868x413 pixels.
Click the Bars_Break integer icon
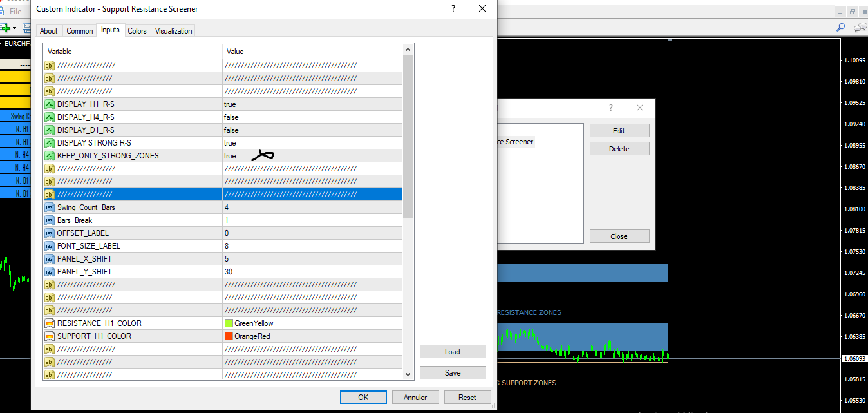50,220
